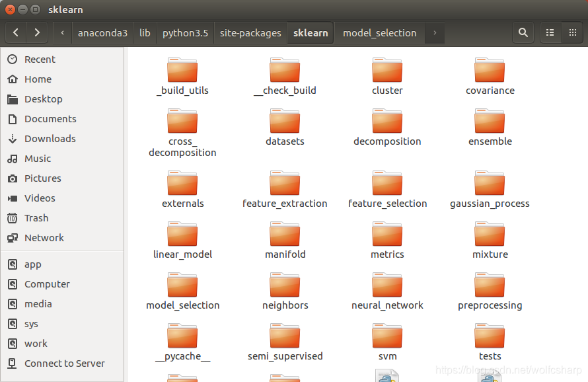
Task: Select the tests folder
Action: click(490, 342)
